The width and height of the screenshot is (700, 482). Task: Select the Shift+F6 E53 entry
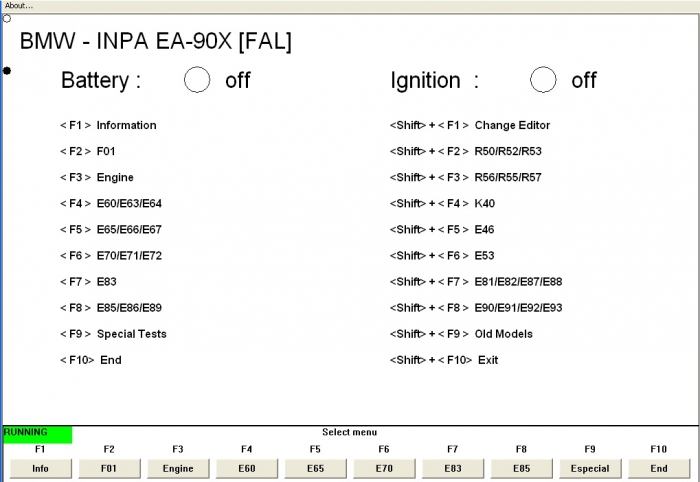(x=442, y=256)
